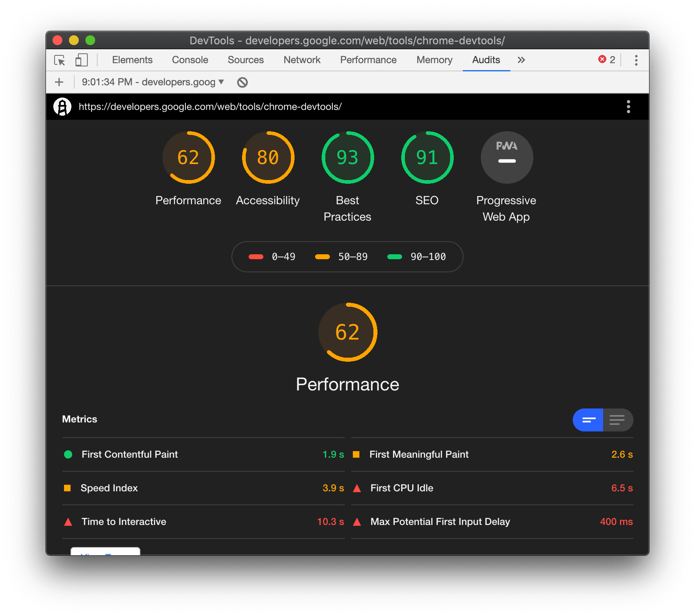This screenshot has height=616, width=695.
Task: Activate the inspect element picker icon
Action: coord(60,60)
